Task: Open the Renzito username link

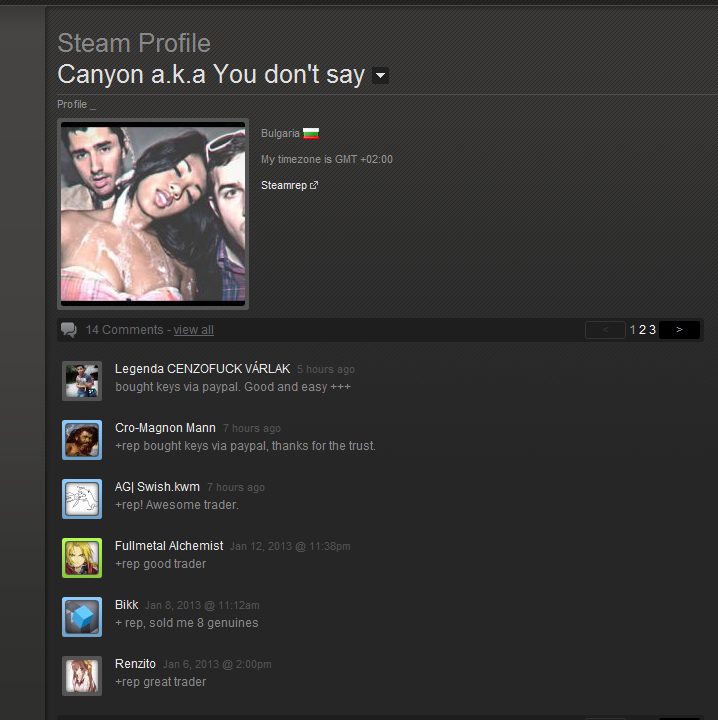Action: [x=135, y=664]
